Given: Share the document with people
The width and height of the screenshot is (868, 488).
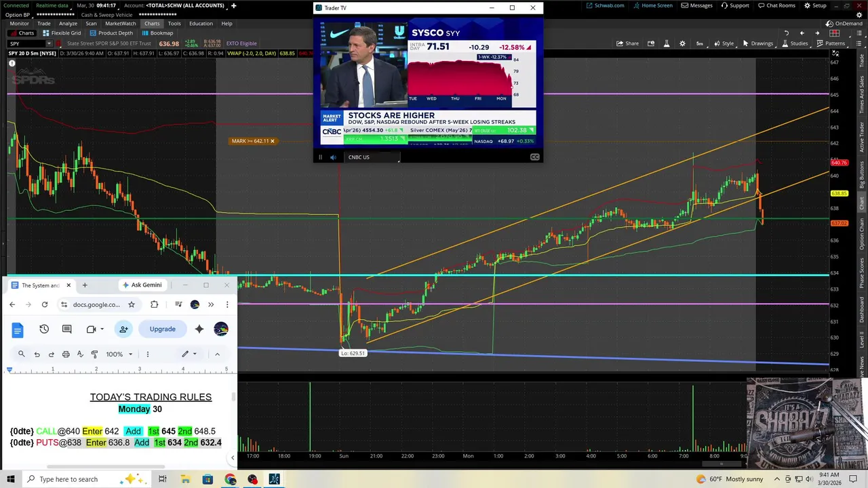Looking at the screenshot, I should click(123, 329).
